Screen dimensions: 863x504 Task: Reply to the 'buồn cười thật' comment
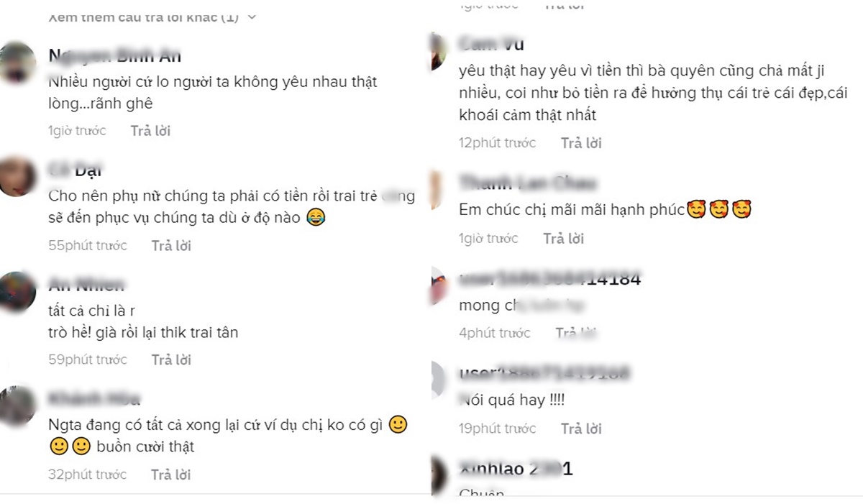pos(171,475)
